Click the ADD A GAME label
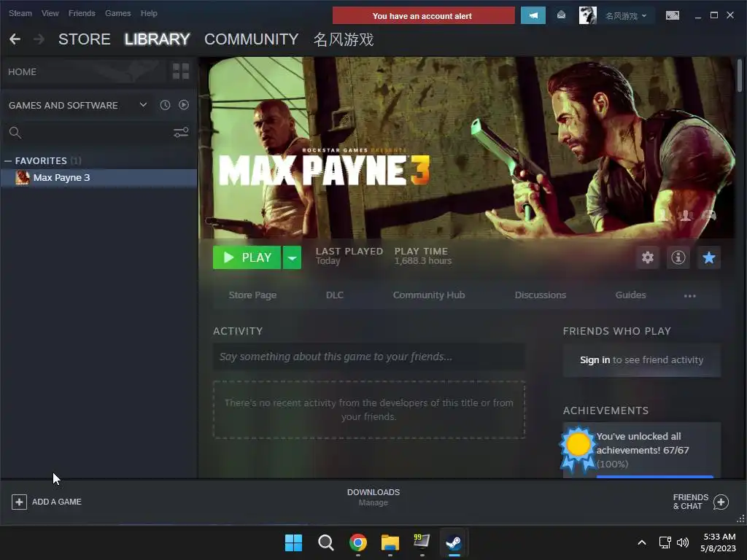Image resolution: width=747 pixels, height=560 pixels. [x=57, y=502]
